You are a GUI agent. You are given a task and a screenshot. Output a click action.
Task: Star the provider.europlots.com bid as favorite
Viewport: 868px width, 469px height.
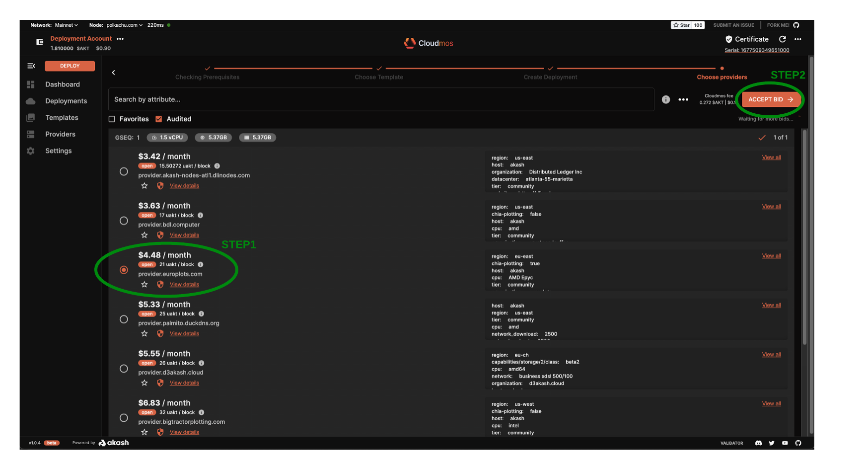click(145, 285)
